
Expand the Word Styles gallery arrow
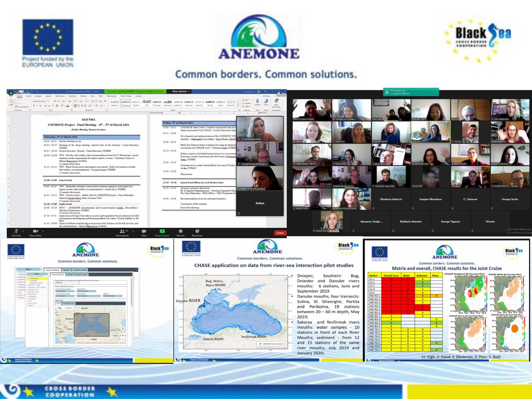tap(238, 106)
